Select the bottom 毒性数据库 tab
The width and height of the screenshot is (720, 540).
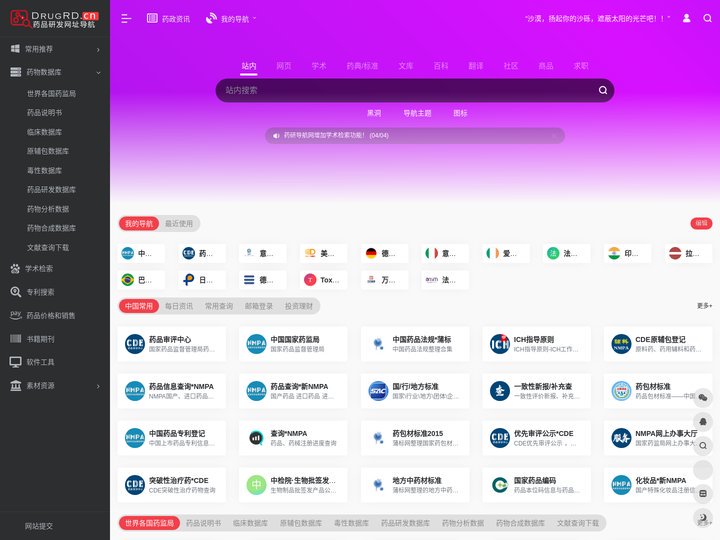(x=351, y=523)
